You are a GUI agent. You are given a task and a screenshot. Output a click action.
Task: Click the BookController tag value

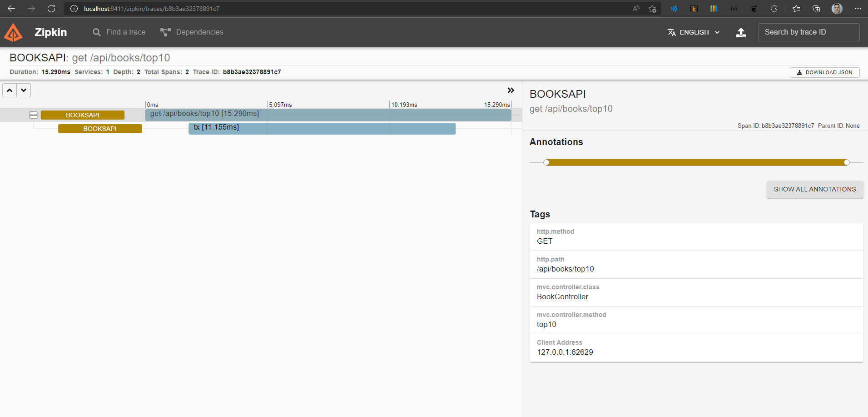(x=562, y=297)
